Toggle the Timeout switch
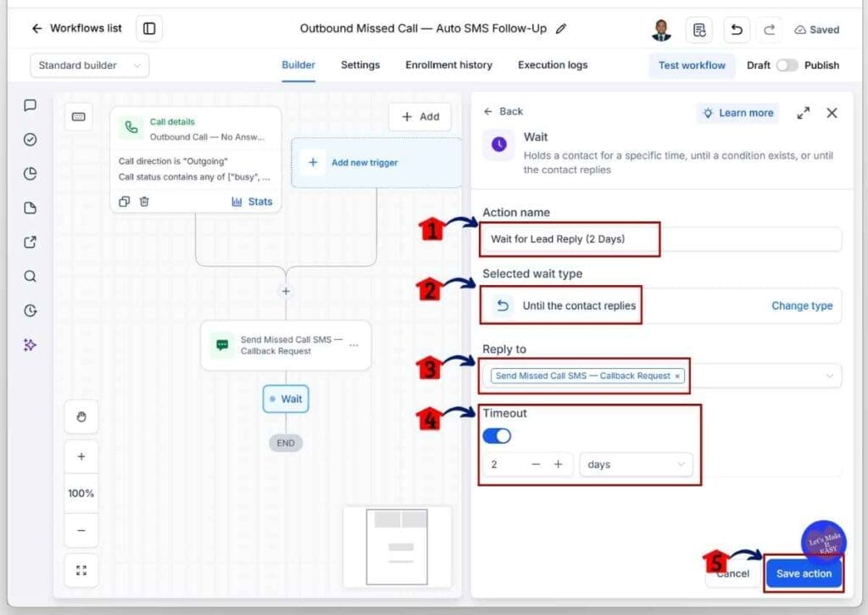 [497, 437]
